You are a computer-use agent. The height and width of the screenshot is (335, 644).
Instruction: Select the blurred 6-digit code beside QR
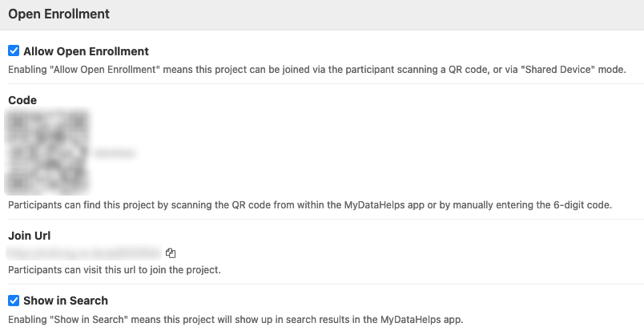pos(114,152)
